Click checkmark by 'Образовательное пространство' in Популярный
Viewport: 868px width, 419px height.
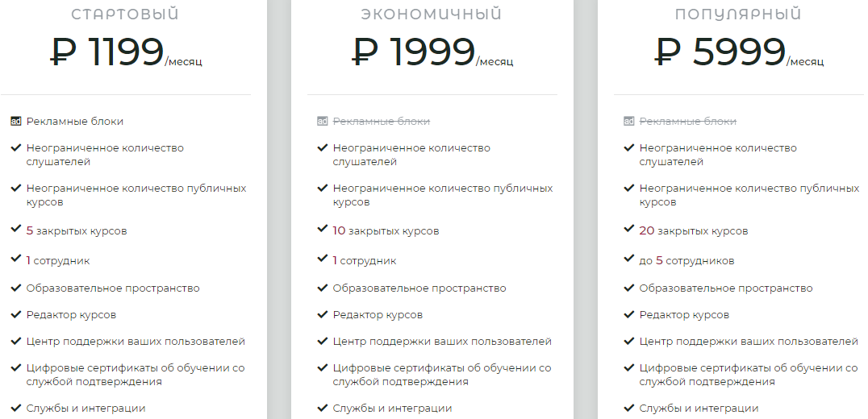[x=628, y=287]
